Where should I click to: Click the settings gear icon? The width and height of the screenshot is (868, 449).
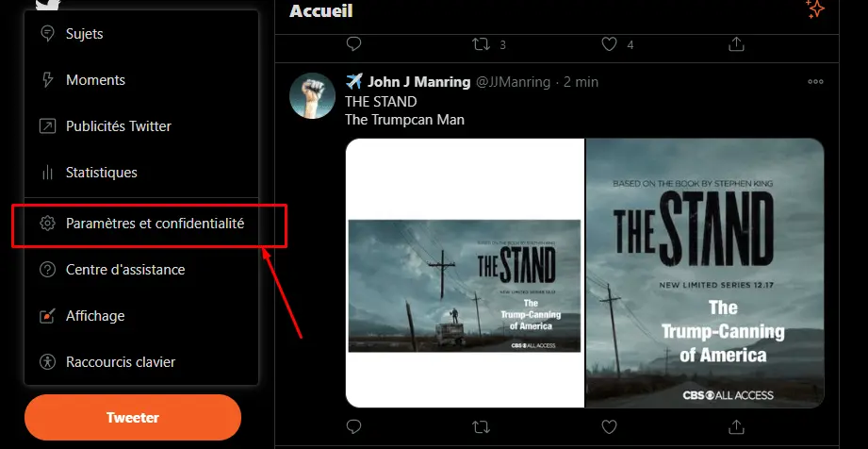pos(48,224)
